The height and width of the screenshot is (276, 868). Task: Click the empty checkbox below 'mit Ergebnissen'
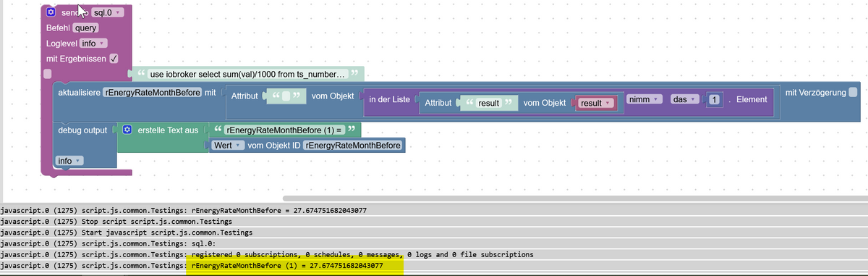(x=47, y=74)
